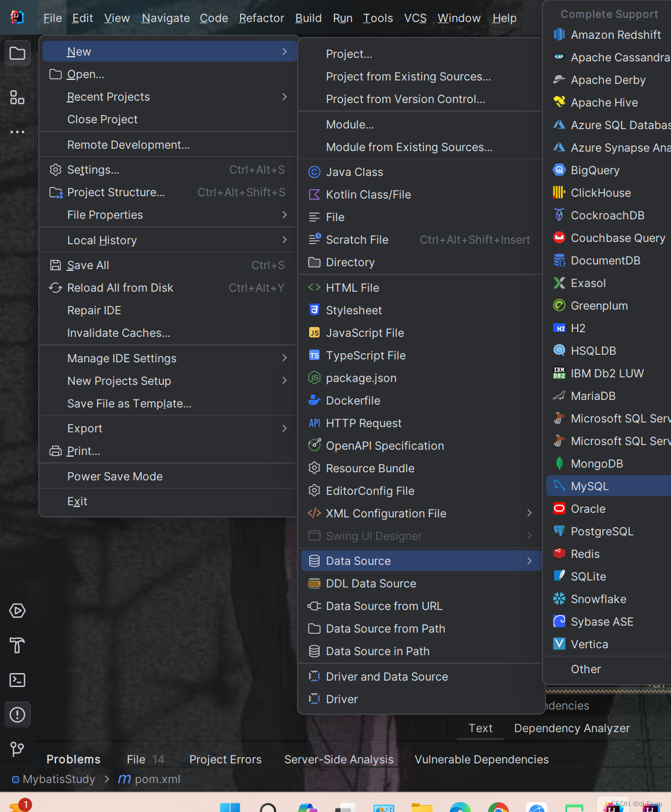Image resolution: width=671 pixels, height=812 pixels.
Task: Click the MySQL dolphin icon
Action: pos(559,486)
